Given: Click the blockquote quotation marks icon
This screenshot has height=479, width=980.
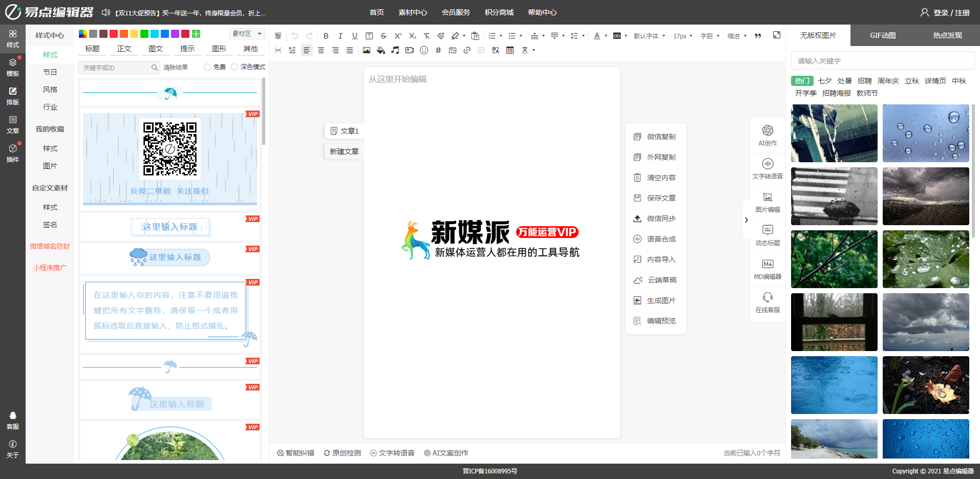Looking at the screenshot, I should 758,36.
